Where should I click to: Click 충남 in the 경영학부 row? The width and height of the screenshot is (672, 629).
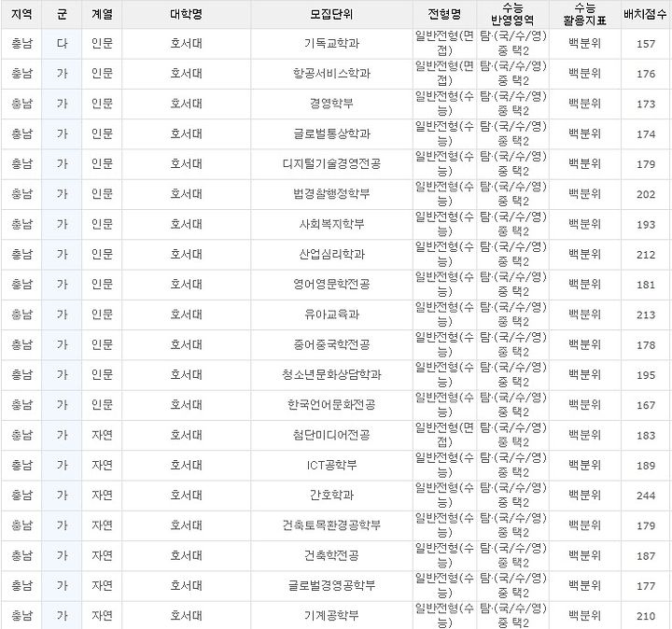click(x=21, y=104)
